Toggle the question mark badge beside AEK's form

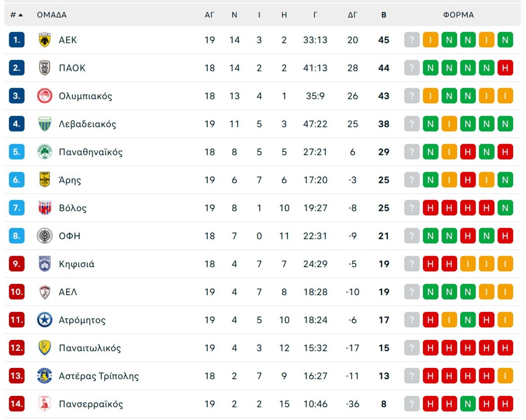tap(411, 39)
